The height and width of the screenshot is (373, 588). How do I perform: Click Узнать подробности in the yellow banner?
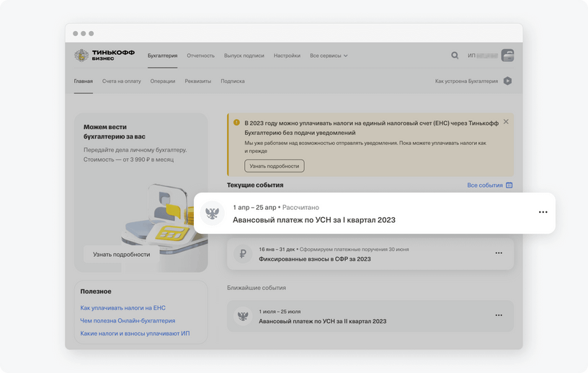[x=274, y=166]
